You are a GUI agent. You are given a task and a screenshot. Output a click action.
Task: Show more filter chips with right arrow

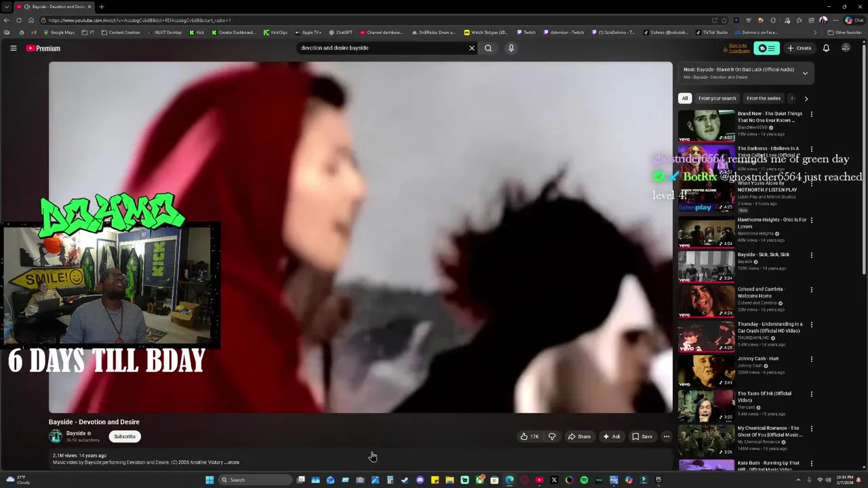coord(806,98)
